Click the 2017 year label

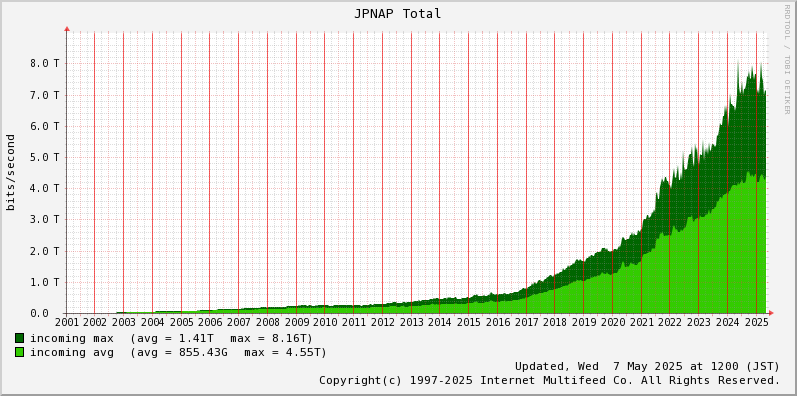click(526, 322)
